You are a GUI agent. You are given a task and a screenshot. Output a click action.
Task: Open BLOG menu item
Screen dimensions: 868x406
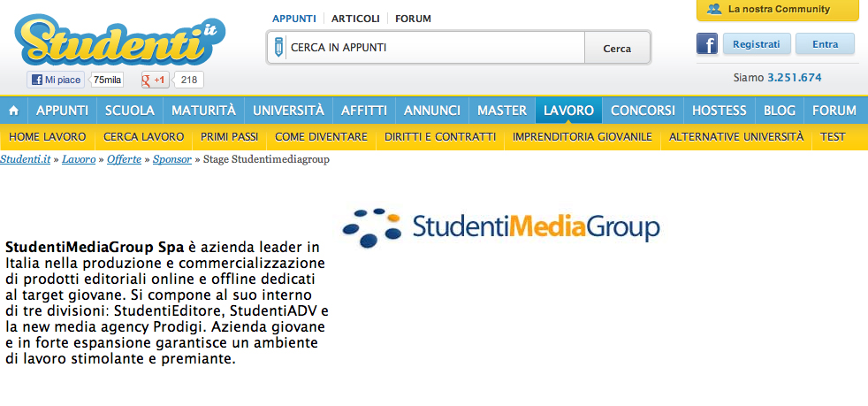tap(780, 111)
